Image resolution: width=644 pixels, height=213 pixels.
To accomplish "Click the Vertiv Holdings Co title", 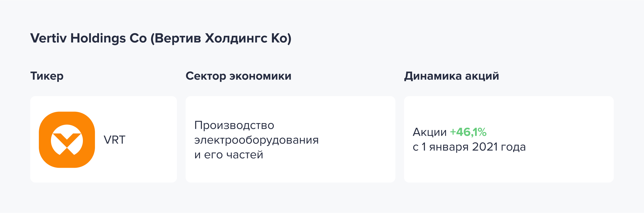I will pos(89,38).
